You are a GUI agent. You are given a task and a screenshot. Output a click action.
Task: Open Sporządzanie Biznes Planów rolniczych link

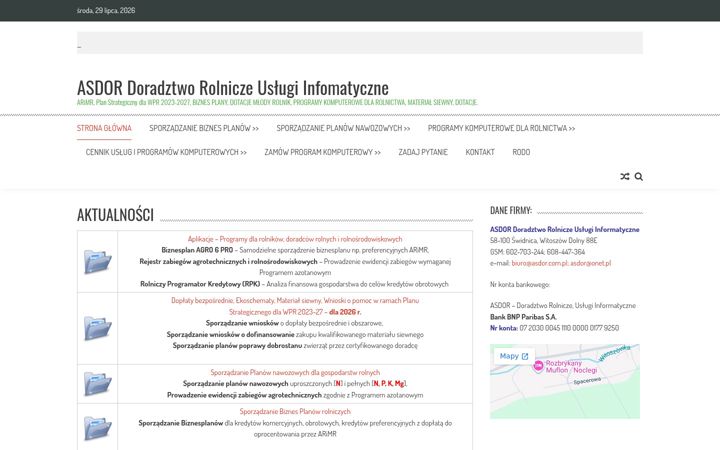pos(295,411)
